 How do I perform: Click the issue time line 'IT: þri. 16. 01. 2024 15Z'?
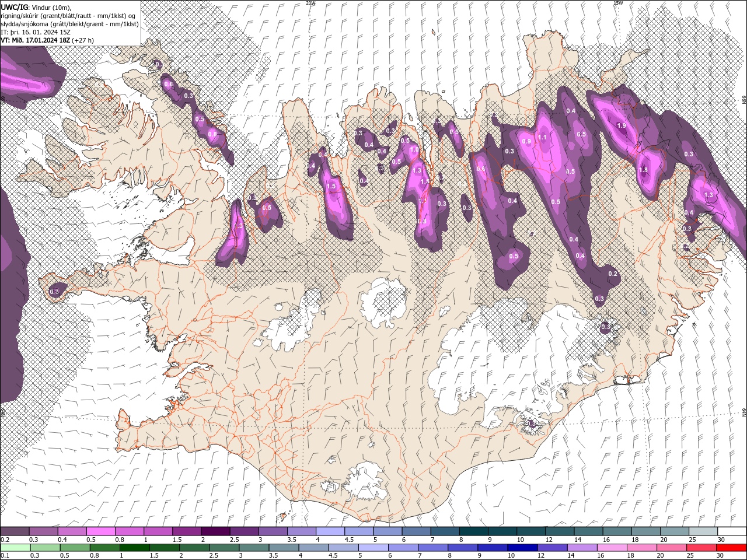36,32
